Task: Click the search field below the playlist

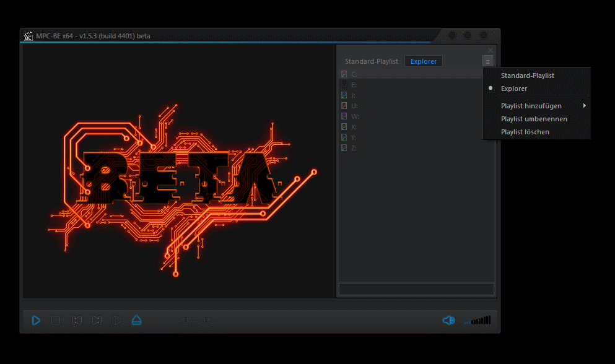Action: (x=416, y=289)
